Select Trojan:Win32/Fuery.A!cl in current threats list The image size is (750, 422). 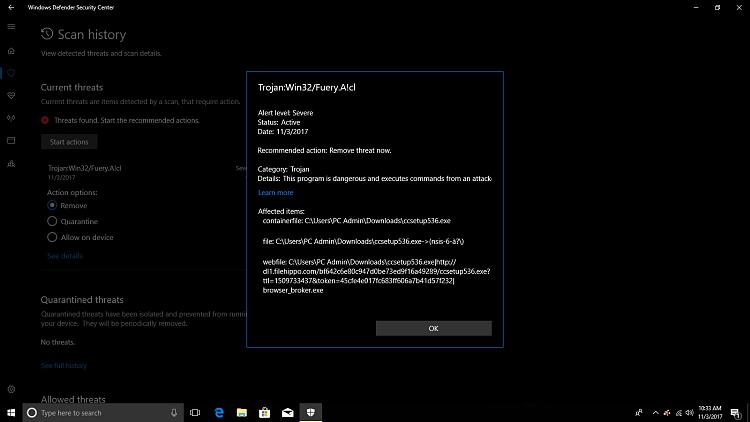[85, 168]
